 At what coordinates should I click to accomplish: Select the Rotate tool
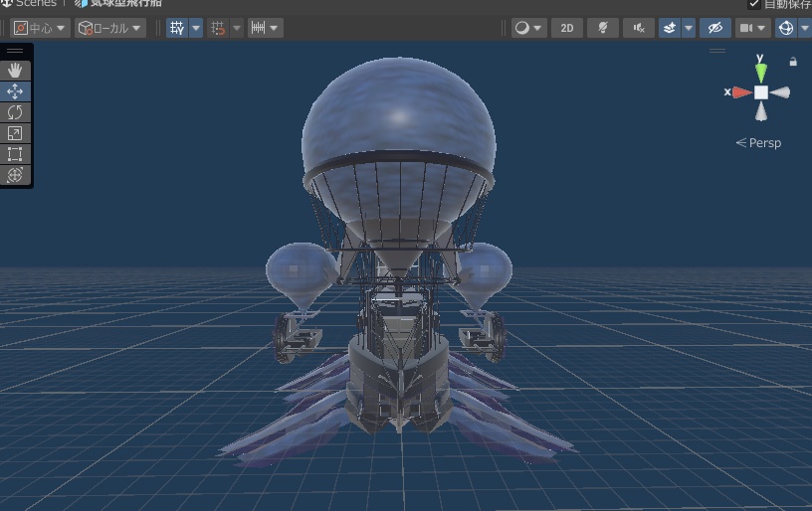(15, 112)
